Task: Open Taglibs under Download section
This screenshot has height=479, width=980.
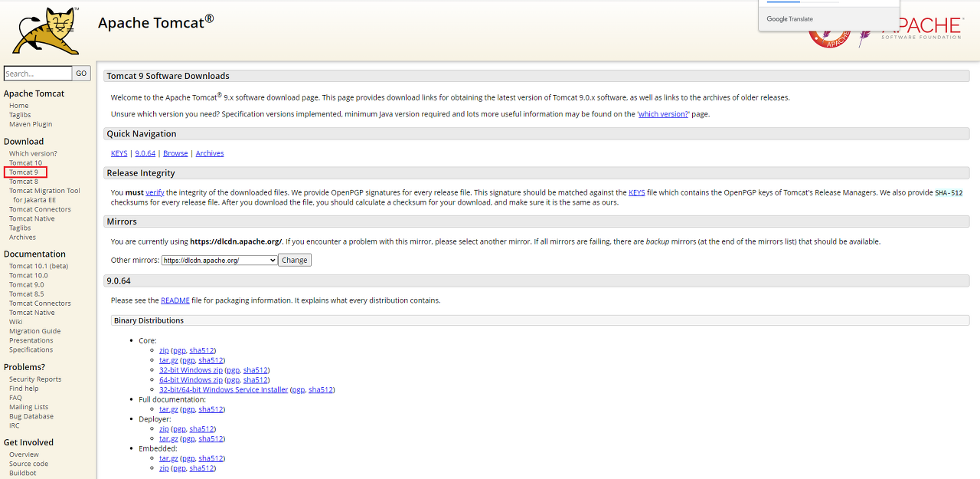Action: click(20, 228)
